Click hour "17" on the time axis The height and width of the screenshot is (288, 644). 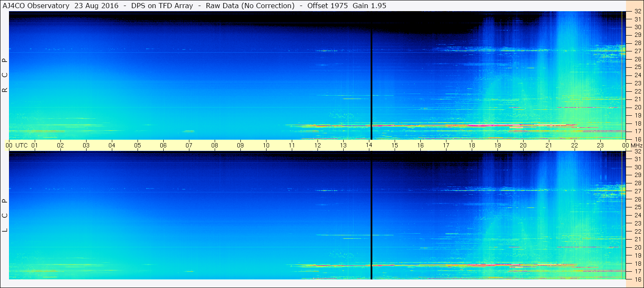click(446, 145)
